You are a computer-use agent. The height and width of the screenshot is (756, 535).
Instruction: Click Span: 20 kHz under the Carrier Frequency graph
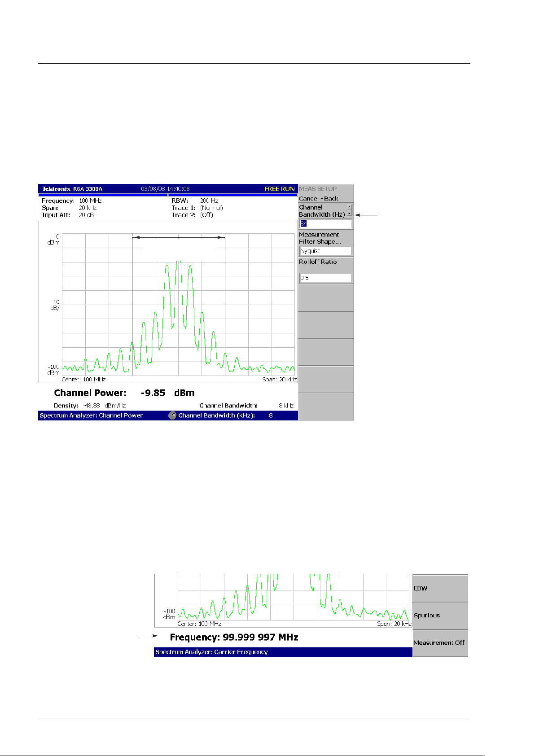tap(394, 624)
